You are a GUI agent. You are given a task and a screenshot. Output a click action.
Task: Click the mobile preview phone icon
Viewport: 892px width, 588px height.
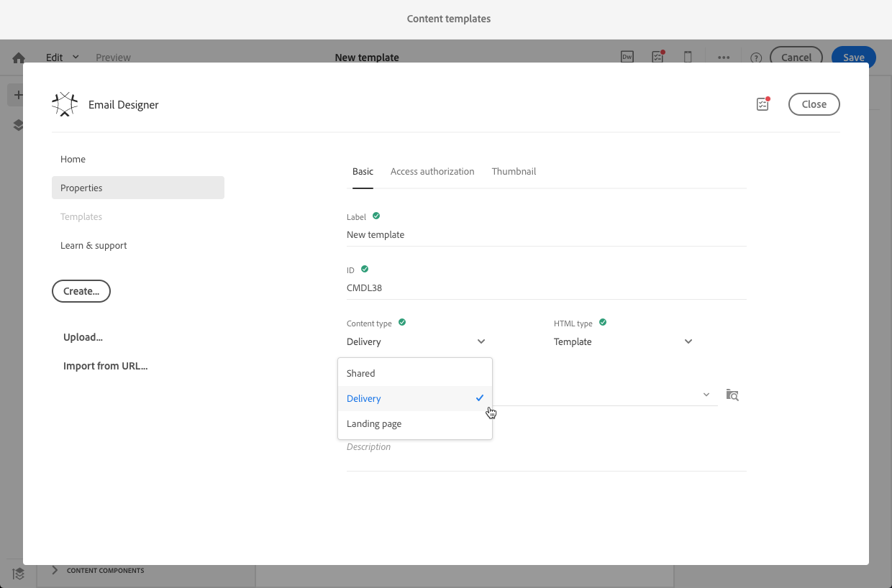click(688, 57)
